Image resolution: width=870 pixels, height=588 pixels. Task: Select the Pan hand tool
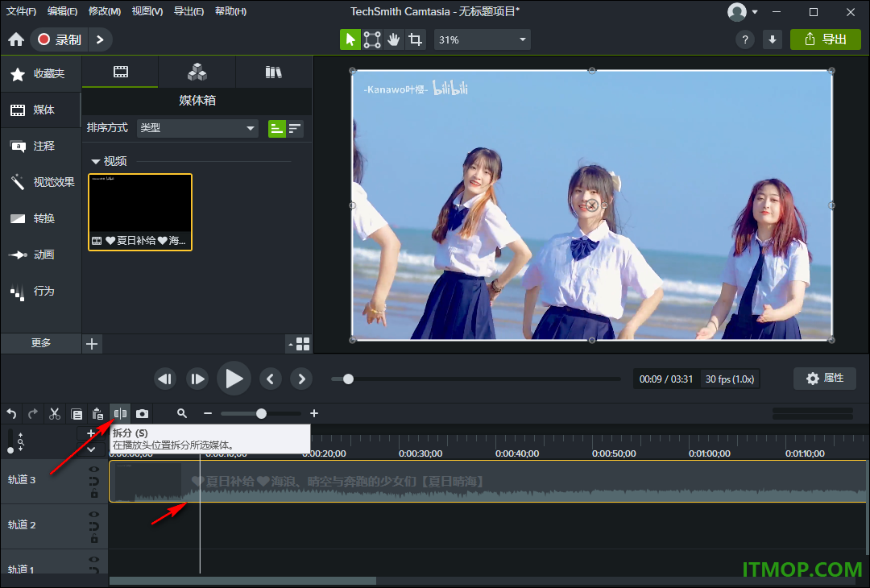click(393, 39)
